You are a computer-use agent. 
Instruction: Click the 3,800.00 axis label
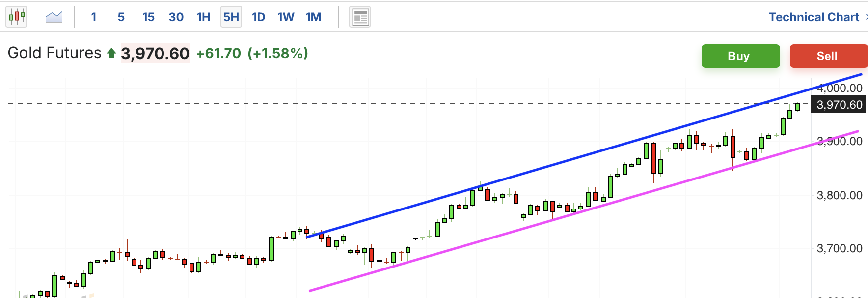[x=840, y=195]
